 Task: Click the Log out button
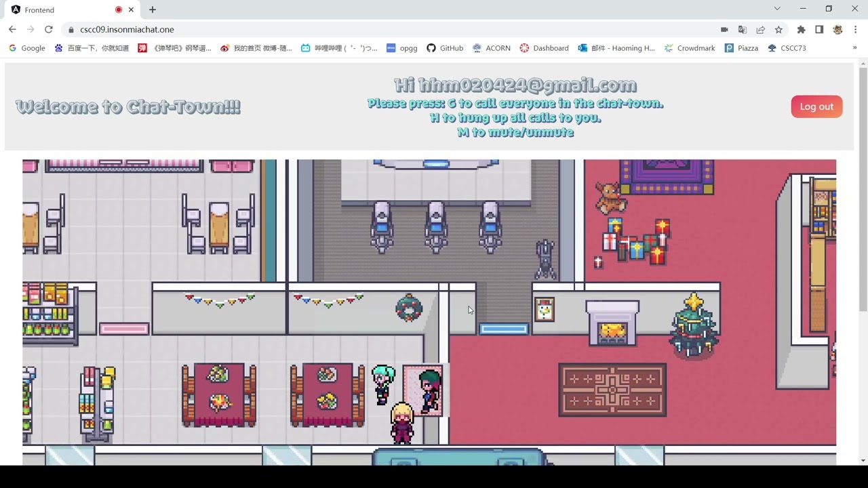tap(816, 106)
